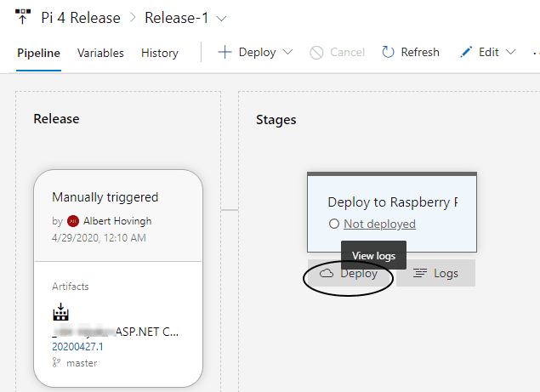Switch to the History tab
Viewport: 540px width, 392px height.
(160, 53)
